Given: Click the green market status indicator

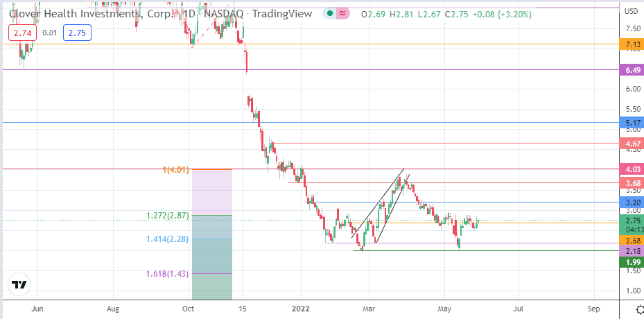Looking at the screenshot, I should [x=329, y=14].
